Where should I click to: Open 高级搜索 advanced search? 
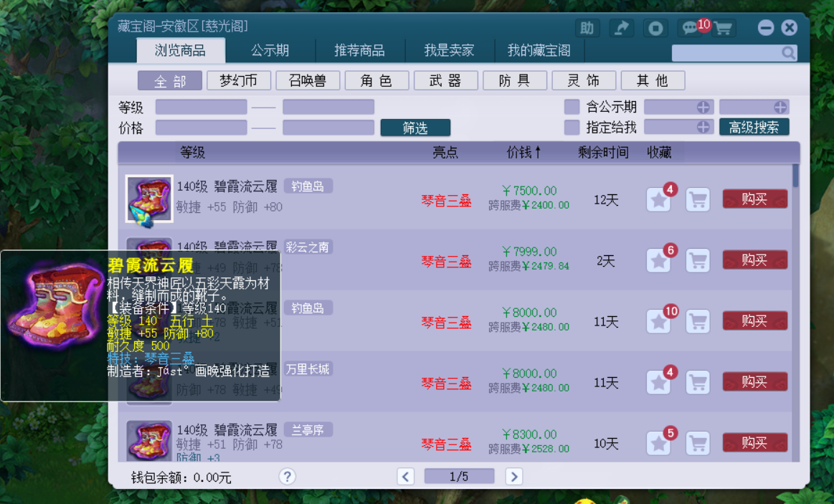[x=754, y=127]
